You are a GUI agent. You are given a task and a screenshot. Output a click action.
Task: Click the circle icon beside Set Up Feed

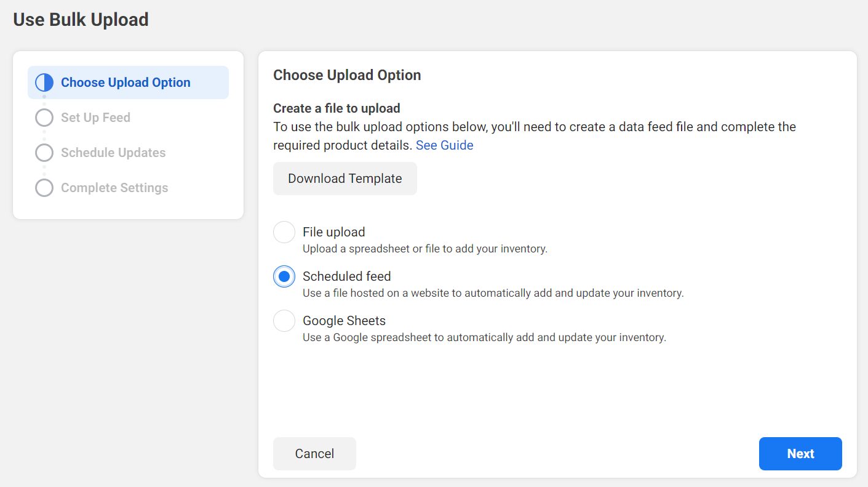click(x=44, y=118)
